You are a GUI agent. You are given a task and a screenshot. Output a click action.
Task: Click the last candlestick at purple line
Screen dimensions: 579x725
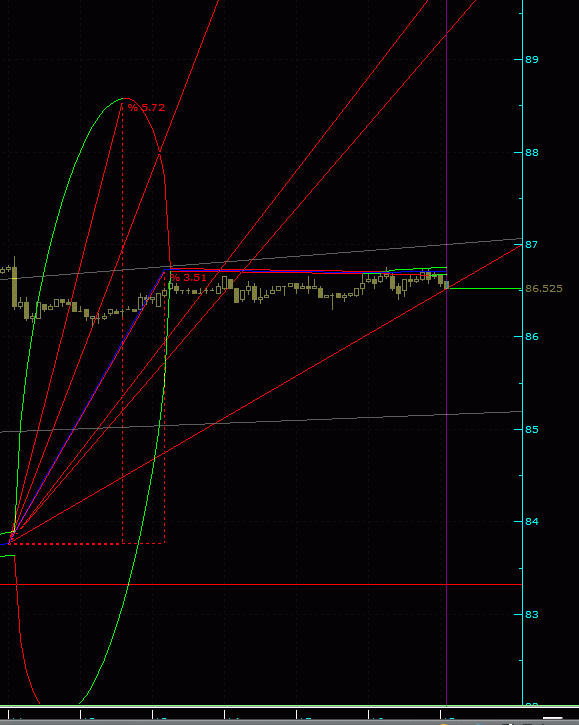(446, 285)
